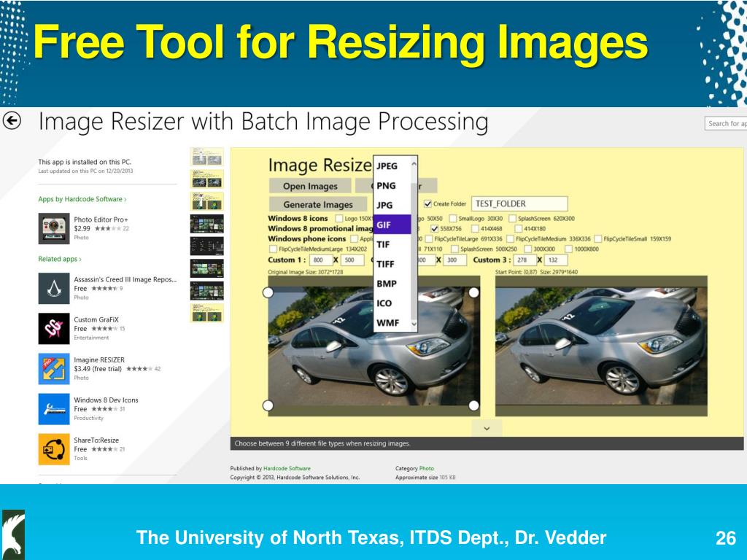Go back using the circled back arrow
747x560 pixels.
click(12, 120)
